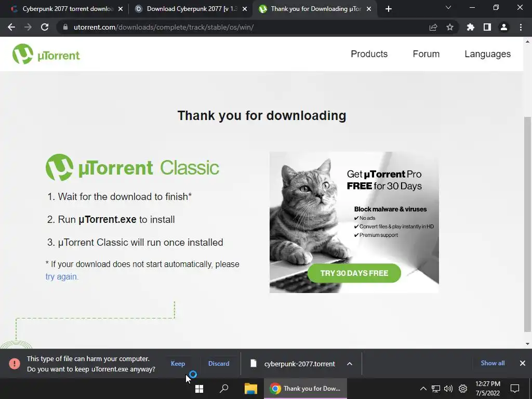Open the Chrome extensions puzzle icon
Screen dimensions: 532x399
pyautogui.click(x=470, y=27)
